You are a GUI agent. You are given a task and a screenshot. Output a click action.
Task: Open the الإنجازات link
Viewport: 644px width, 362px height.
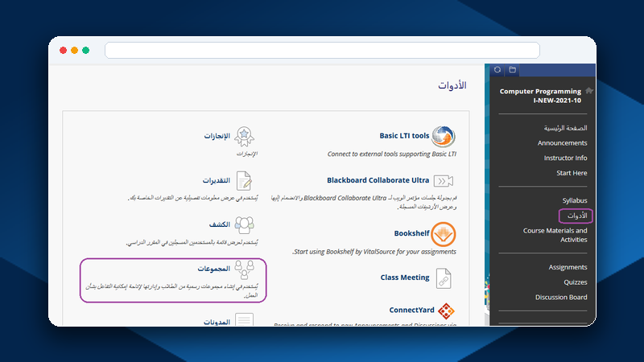[217, 136]
